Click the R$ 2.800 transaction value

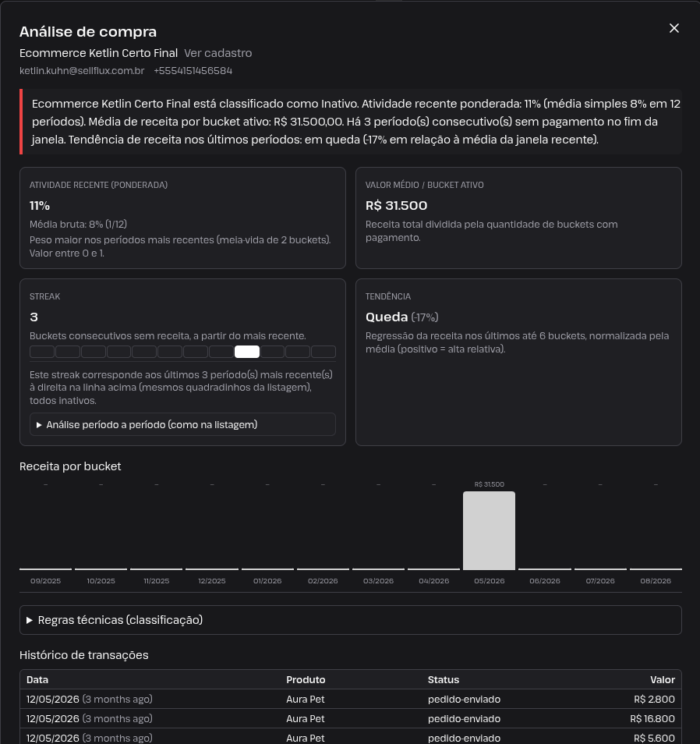pyautogui.click(x=655, y=700)
